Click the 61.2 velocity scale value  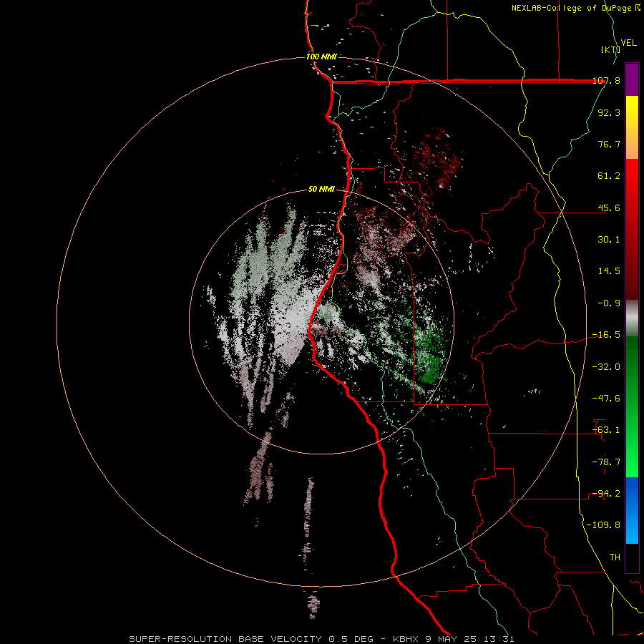point(609,176)
